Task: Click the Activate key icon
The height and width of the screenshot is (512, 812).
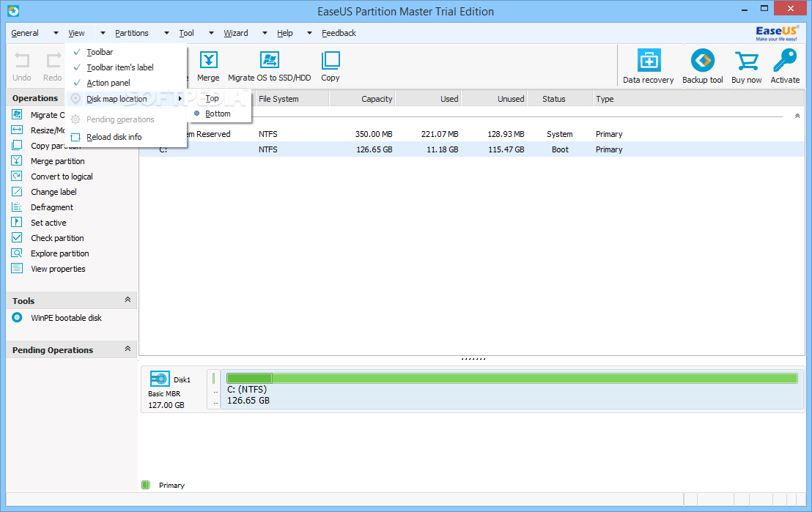Action: [785, 61]
